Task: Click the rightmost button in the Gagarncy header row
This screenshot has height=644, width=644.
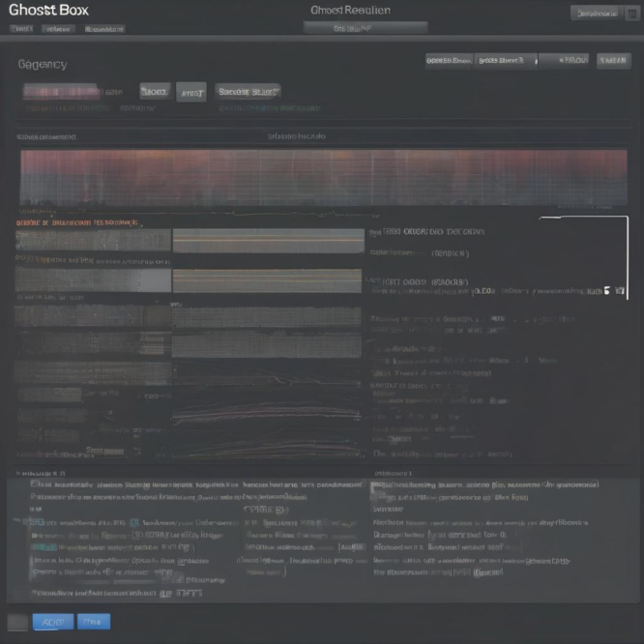Action: (x=614, y=61)
